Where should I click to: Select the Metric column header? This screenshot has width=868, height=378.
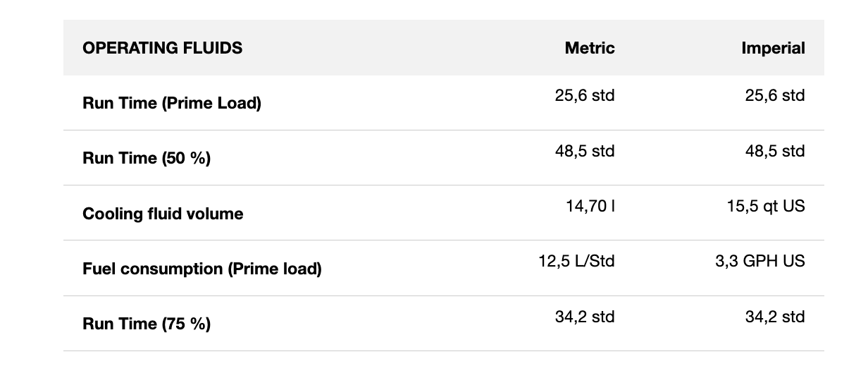click(589, 48)
